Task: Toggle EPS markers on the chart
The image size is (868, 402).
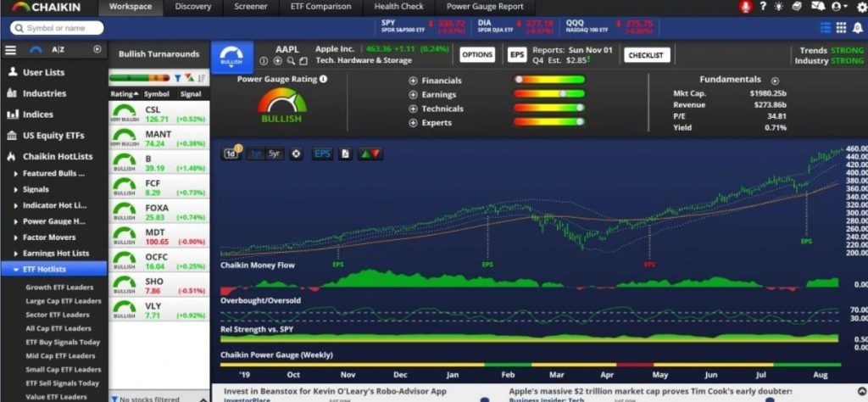Action: [322, 154]
